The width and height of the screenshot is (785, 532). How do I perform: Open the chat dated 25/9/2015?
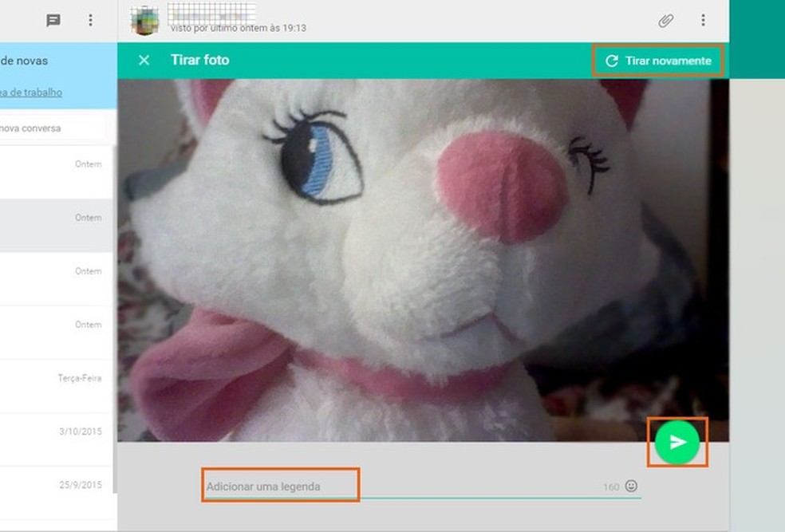click(x=56, y=492)
